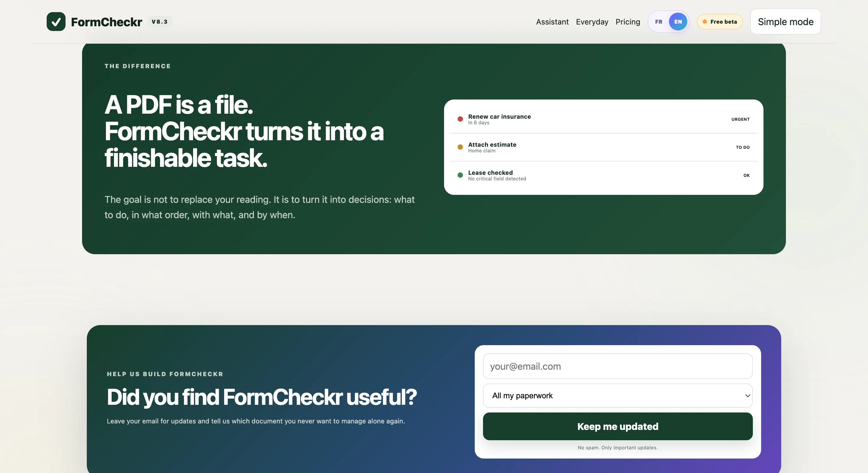Image resolution: width=868 pixels, height=473 pixels.
Task: Click the red dot beside Renew car insurance
Action: pos(460,119)
